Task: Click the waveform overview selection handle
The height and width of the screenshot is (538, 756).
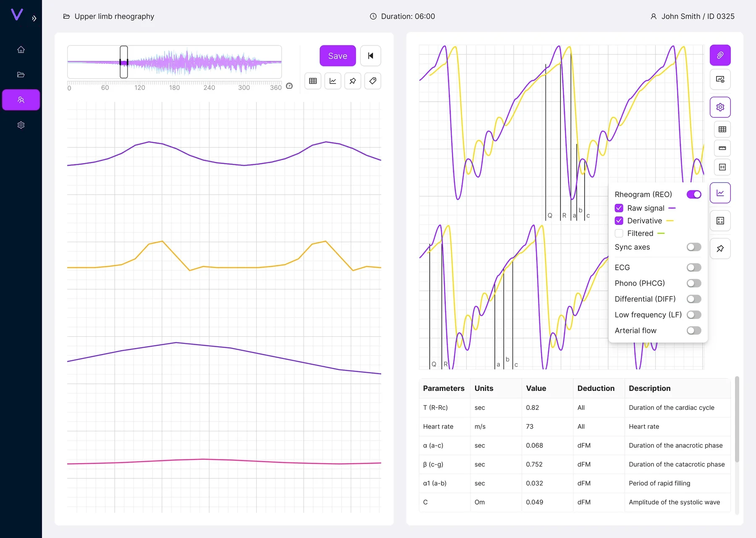Action: tap(124, 62)
